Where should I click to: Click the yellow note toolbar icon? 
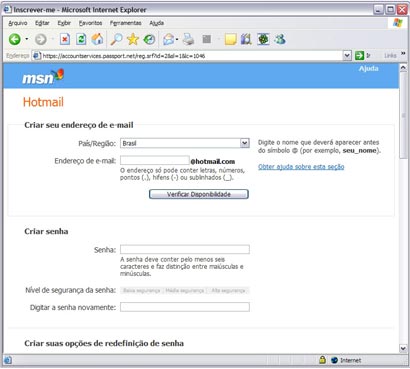pos(230,39)
